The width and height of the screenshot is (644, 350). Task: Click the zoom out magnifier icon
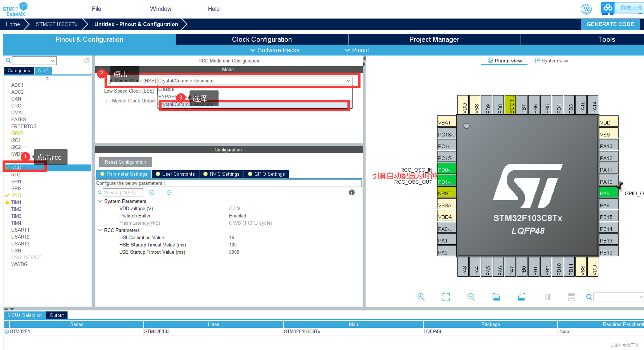[471, 297]
